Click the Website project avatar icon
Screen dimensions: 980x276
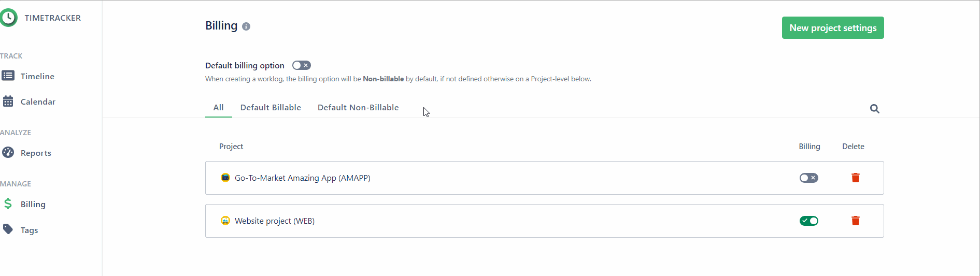225,221
